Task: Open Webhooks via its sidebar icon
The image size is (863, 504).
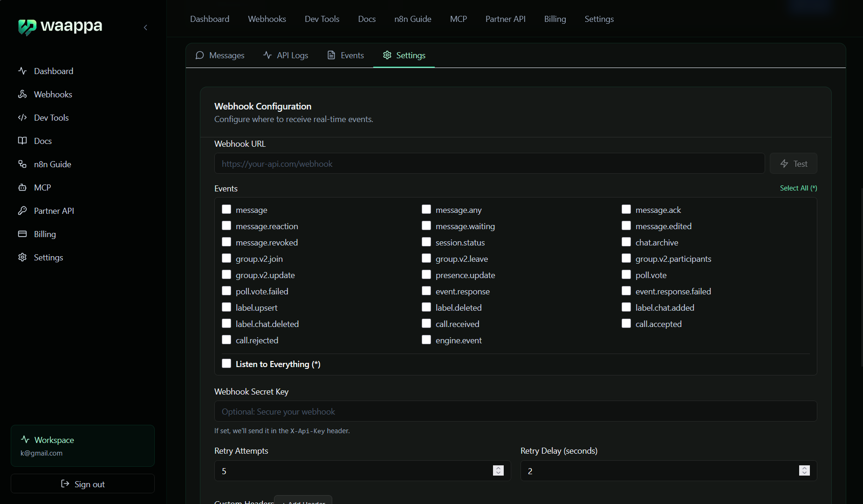Action: click(22, 94)
